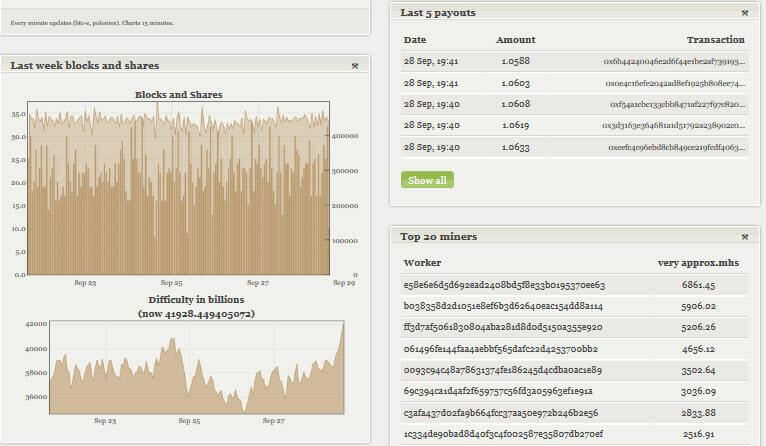
Task: Click the Top 20 miners panel pin icon
Action: click(x=744, y=237)
